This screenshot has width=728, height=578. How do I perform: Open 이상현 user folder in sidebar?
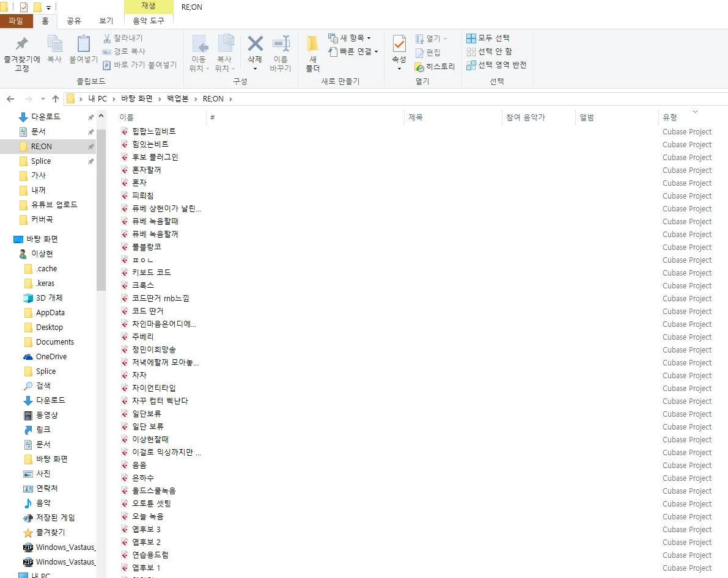point(42,254)
